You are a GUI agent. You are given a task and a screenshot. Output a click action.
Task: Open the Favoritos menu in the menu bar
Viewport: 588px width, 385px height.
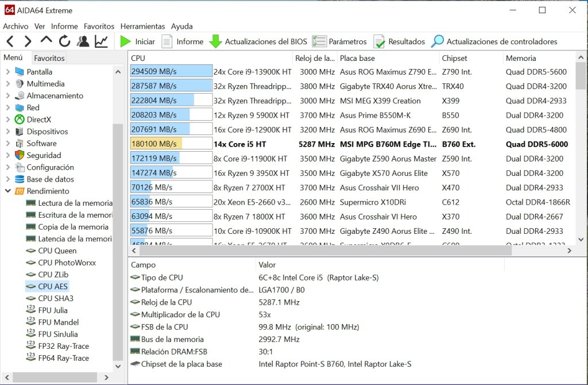[99, 26]
